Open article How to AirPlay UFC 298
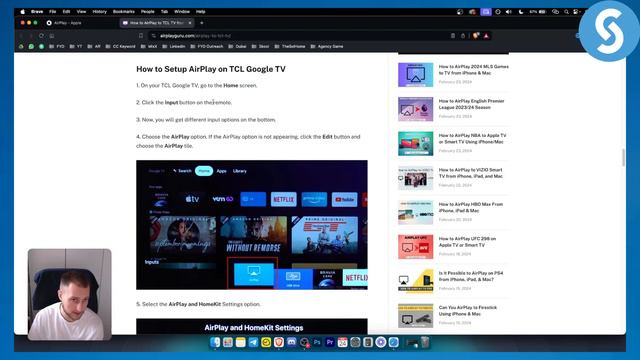 click(x=467, y=242)
